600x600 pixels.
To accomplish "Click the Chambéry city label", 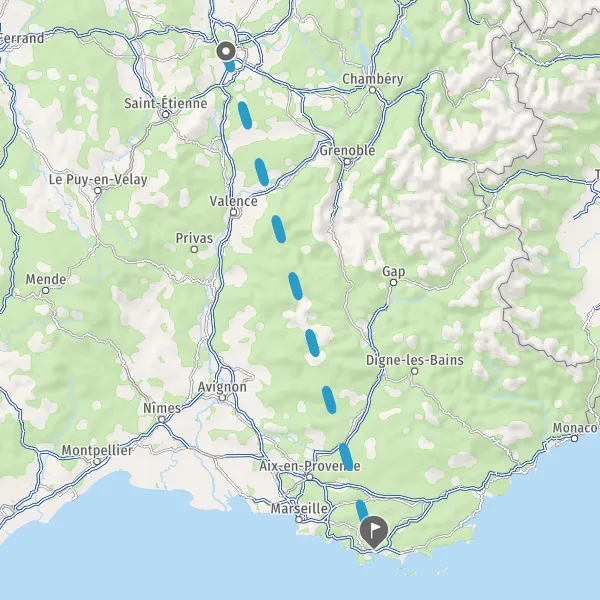I will pyautogui.click(x=372, y=79).
